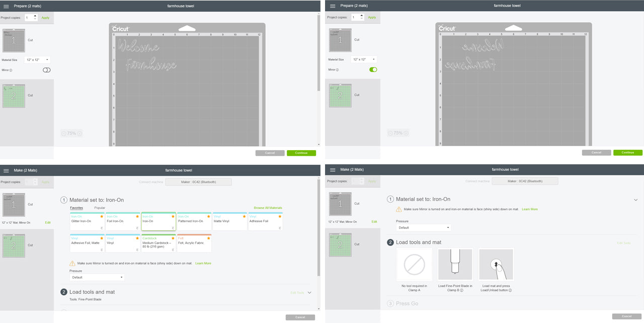Open Pressure dropdown below material favorites cards
This screenshot has height=323, width=644.
pos(97,277)
